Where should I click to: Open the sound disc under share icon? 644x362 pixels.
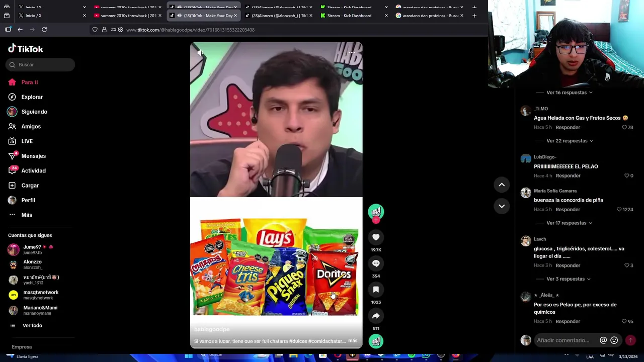(x=376, y=341)
